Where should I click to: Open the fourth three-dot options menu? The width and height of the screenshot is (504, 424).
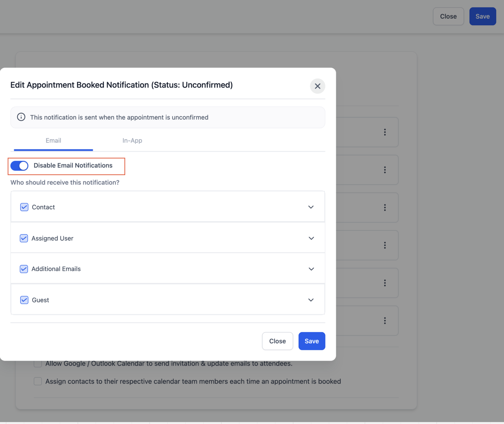pos(385,245)
